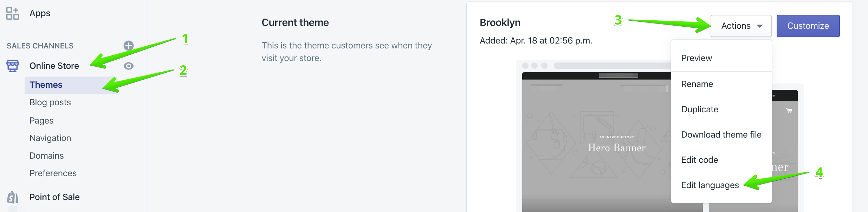The height and width of the screenshot is (212, 868).
Task: Open the Navigation settings link
Action: [50, 138]
